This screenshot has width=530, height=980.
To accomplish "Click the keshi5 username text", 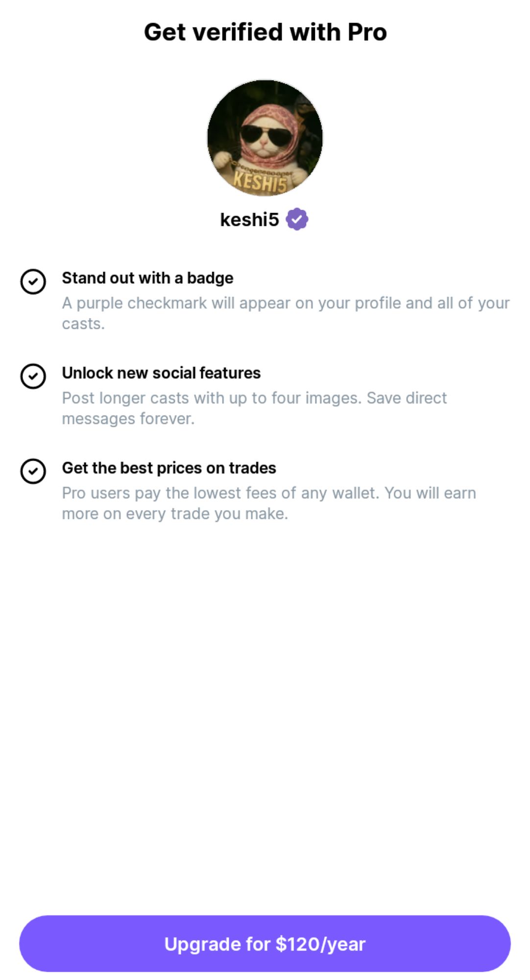I will tap(249, 220).
